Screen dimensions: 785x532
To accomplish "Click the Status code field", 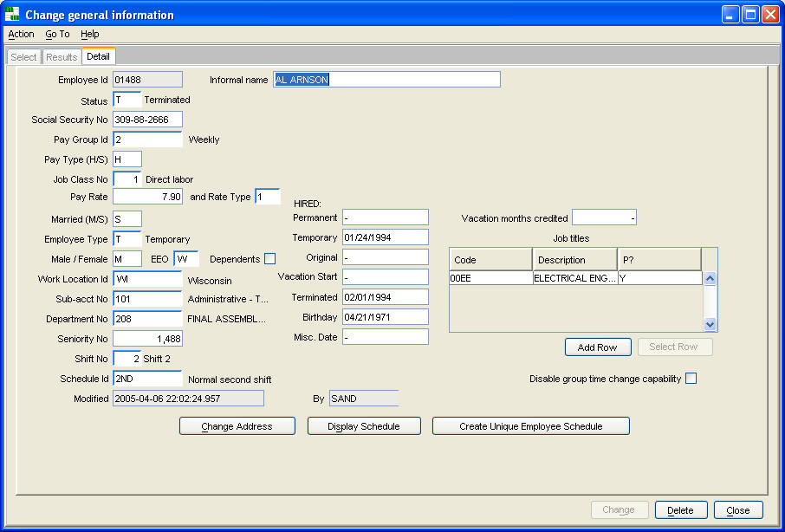I will click(x=127, y=99).
